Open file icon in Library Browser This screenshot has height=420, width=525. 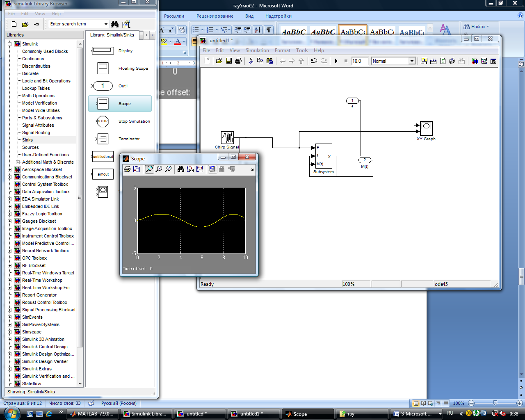tap(25, 24)
